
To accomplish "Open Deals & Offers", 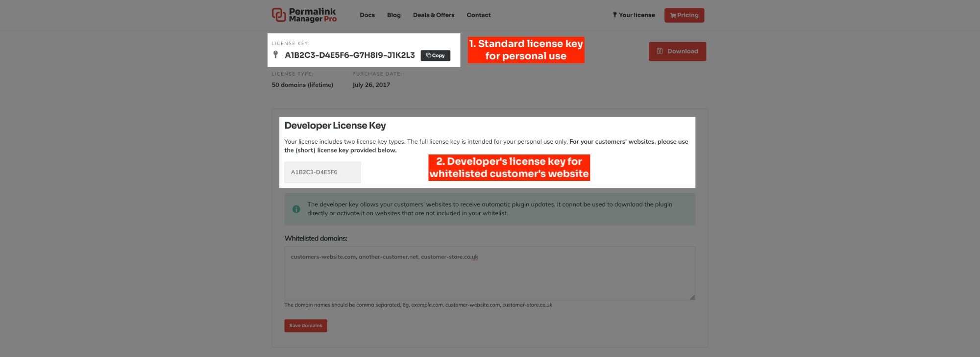I will pos(434,15).
